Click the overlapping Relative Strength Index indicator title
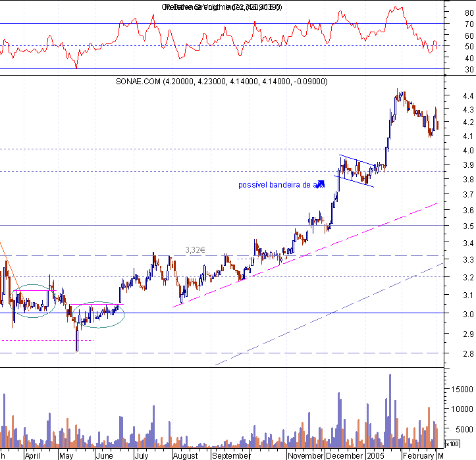Image resolution: width=476 pixels, height=460 pixels. [x=222, y=7]
